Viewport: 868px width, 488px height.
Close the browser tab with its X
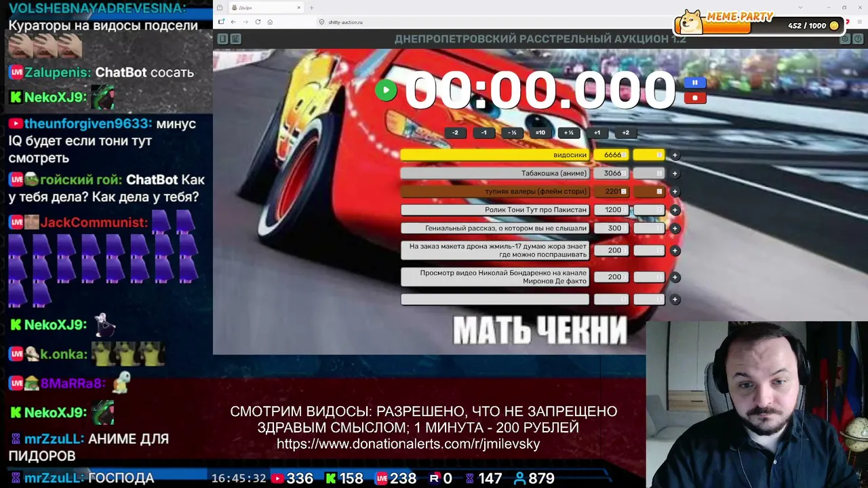[299, 7]
